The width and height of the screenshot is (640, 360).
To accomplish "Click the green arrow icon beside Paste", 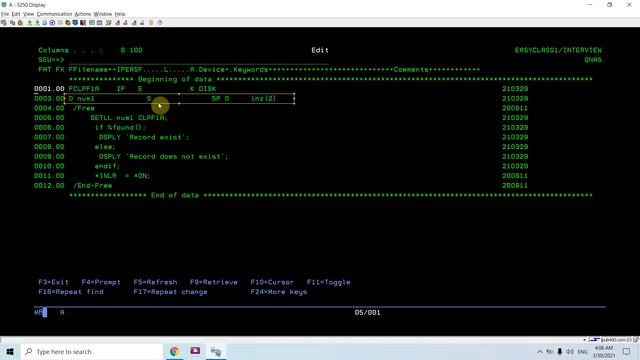I will coord(29,22).
